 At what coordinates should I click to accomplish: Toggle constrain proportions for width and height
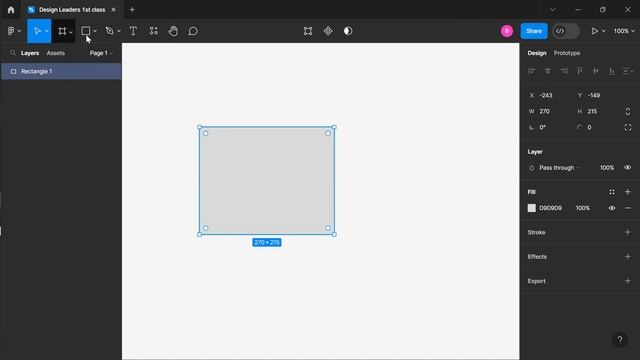[x=628, y=111]
